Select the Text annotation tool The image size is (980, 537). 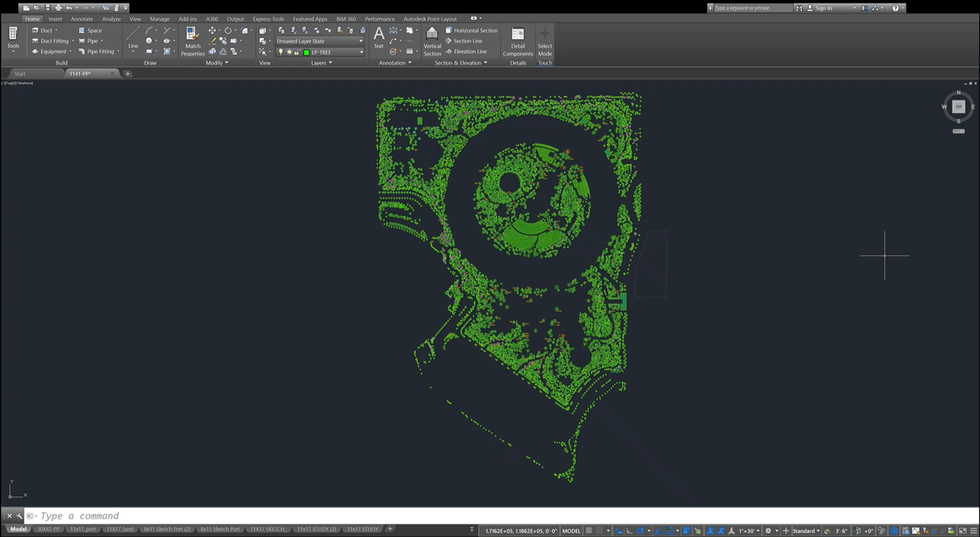tap(379, 38)
